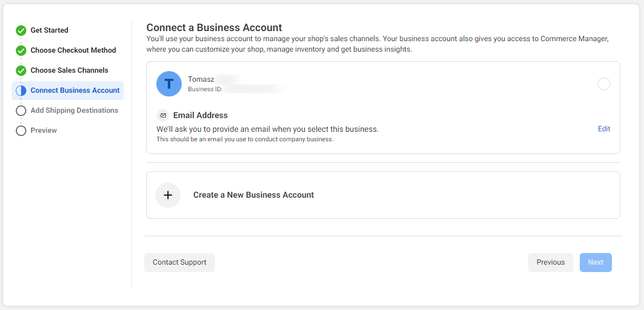Screen dimensions: 644x310
Task: Select Tomasz's business account card
Action: tap(383, 84)
